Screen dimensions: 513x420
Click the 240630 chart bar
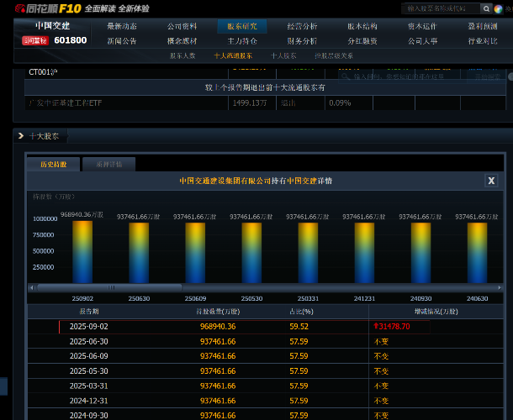477,253
